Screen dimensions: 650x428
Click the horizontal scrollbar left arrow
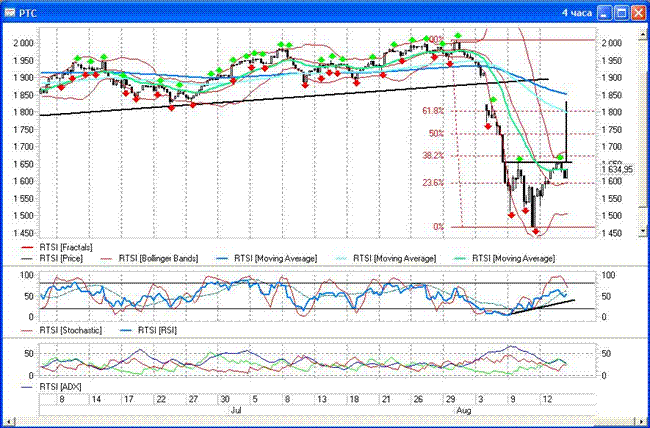click(x=7, y=421)
